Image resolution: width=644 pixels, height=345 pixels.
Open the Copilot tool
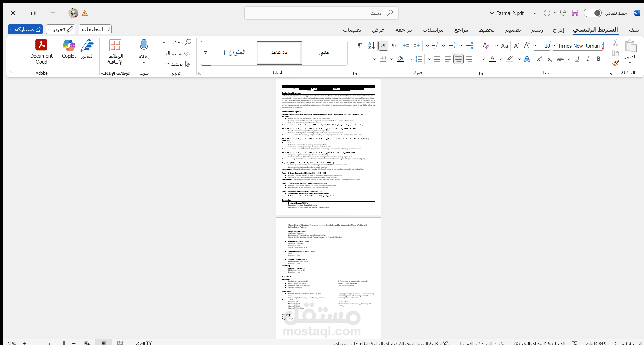tap(69, 49)
